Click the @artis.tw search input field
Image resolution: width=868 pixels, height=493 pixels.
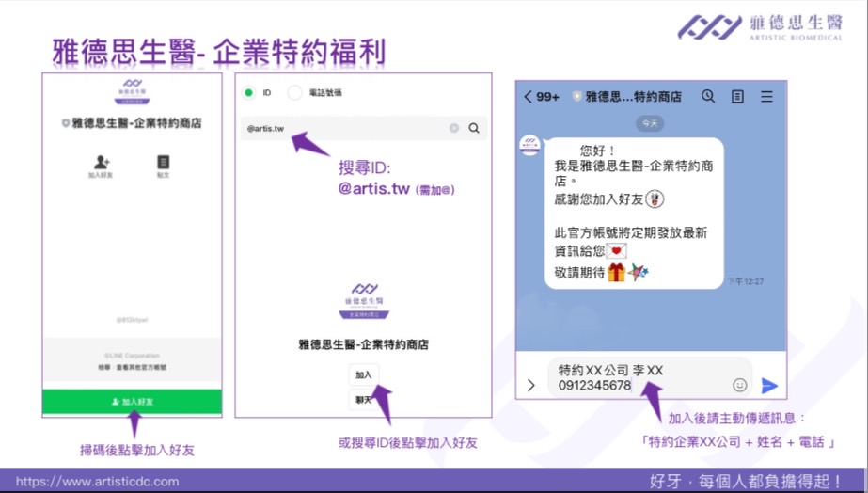point(364,128)
